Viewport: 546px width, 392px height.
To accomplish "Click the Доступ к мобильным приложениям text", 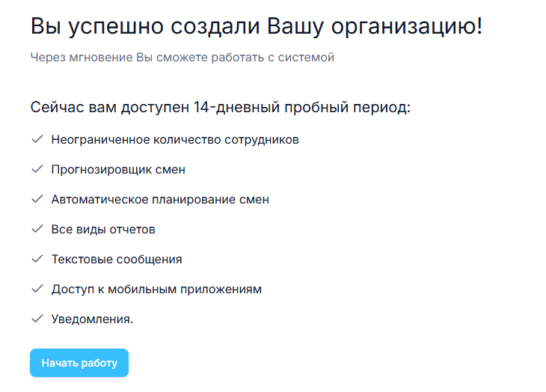I will coord(156,290).
